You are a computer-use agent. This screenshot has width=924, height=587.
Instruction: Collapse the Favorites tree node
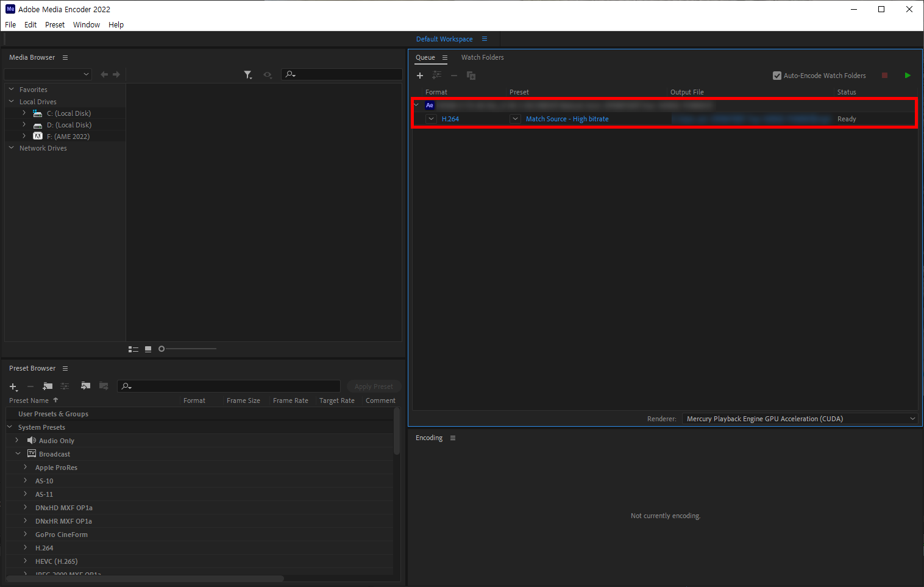click(x=12, y=89)
